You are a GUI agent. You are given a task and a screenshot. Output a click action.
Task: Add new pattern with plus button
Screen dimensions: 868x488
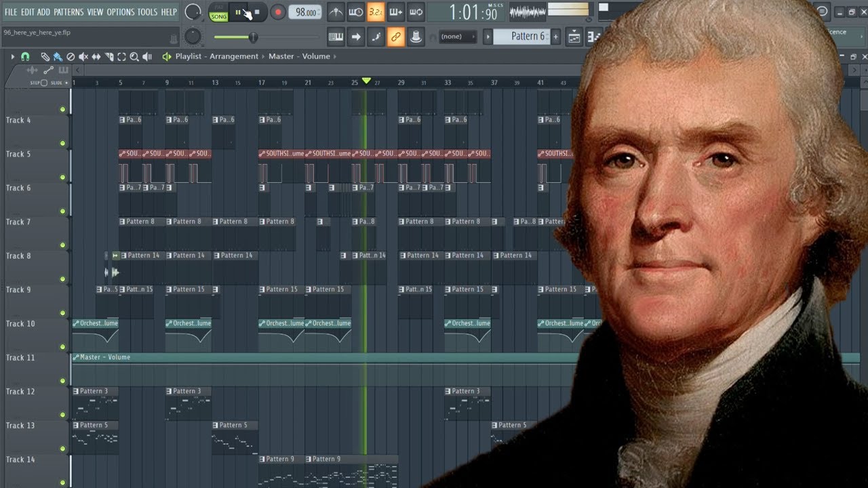coord(556,37)
